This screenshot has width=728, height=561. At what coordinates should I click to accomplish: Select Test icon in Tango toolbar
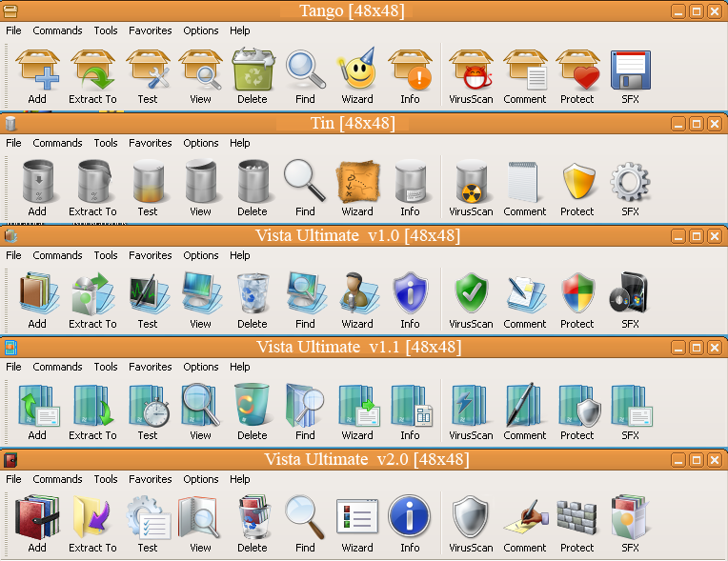[148, 70]
